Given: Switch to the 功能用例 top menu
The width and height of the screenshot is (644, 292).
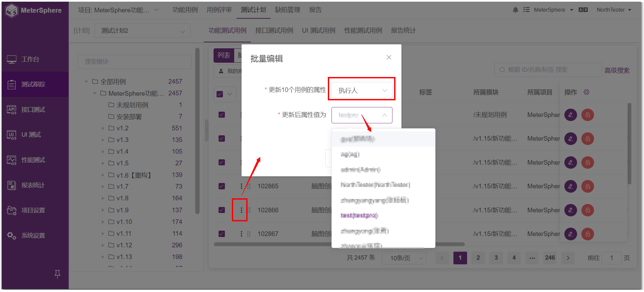Looking at the screenshot, I should 185,10.
